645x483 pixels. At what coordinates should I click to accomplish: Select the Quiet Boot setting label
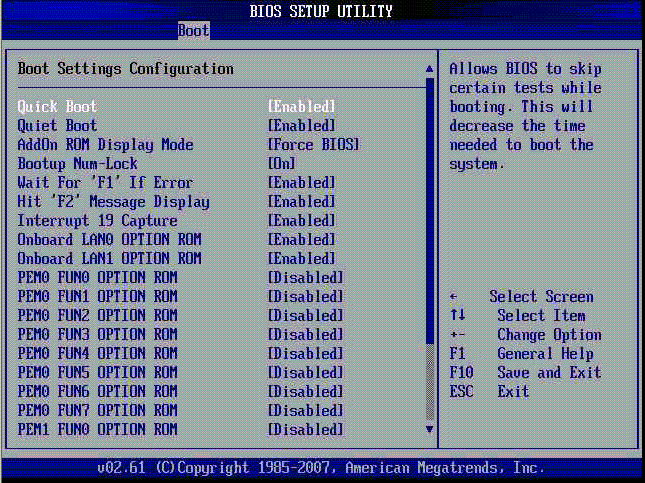click(x=57, y=126)
